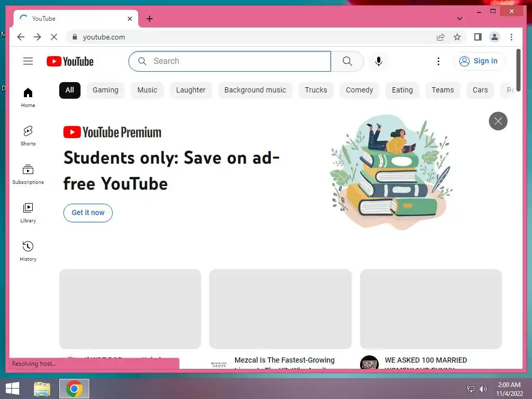Start voice search with microphone icon
532x399 pixels.
(x=379, y=61)
